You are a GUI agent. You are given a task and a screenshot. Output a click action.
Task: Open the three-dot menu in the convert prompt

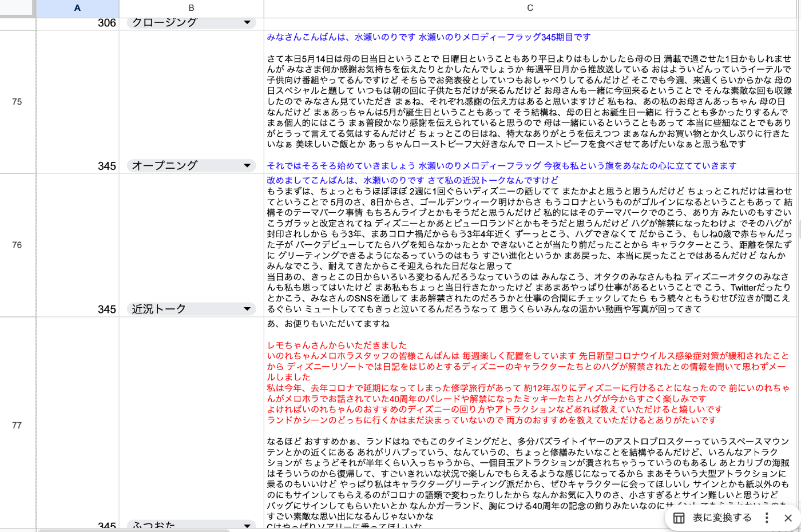(767, 518)
